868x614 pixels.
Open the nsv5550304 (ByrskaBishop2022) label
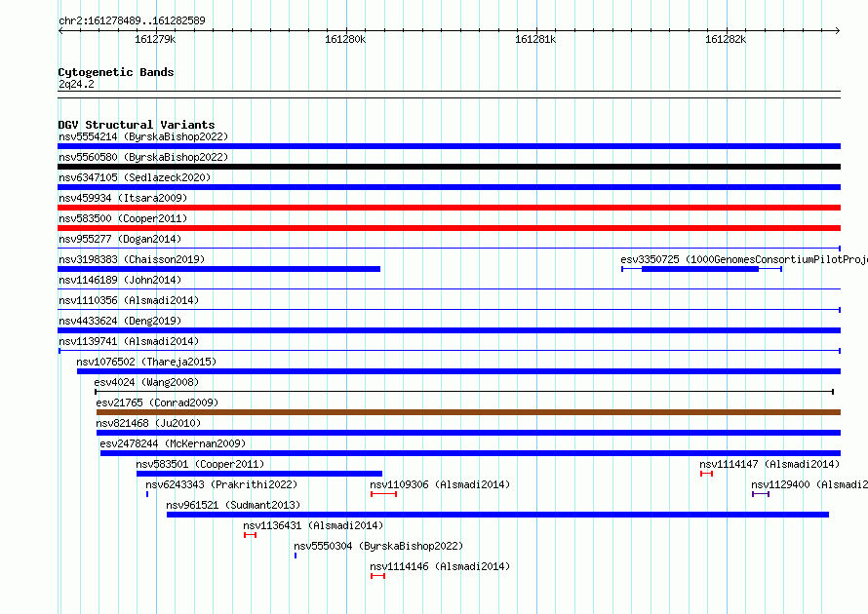point(378,546)
